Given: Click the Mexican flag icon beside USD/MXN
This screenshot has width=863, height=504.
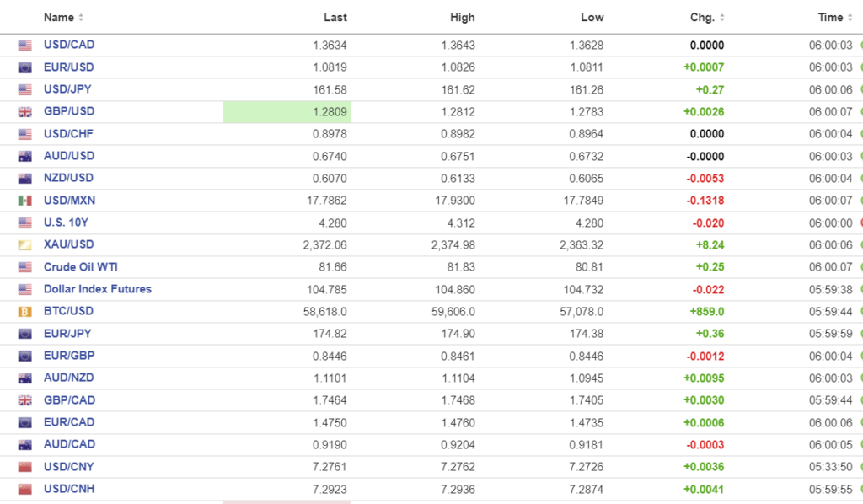Looking at the screenshot, I should [x=24, y=201].
